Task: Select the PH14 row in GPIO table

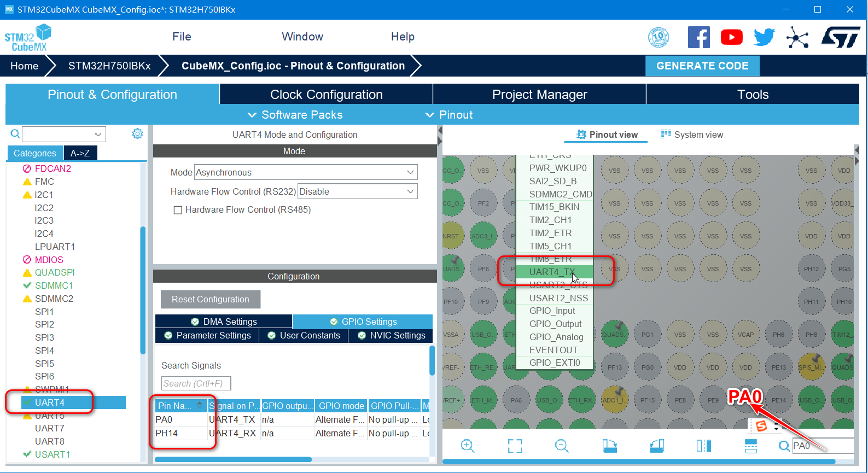Action: [x=293, y=433]
